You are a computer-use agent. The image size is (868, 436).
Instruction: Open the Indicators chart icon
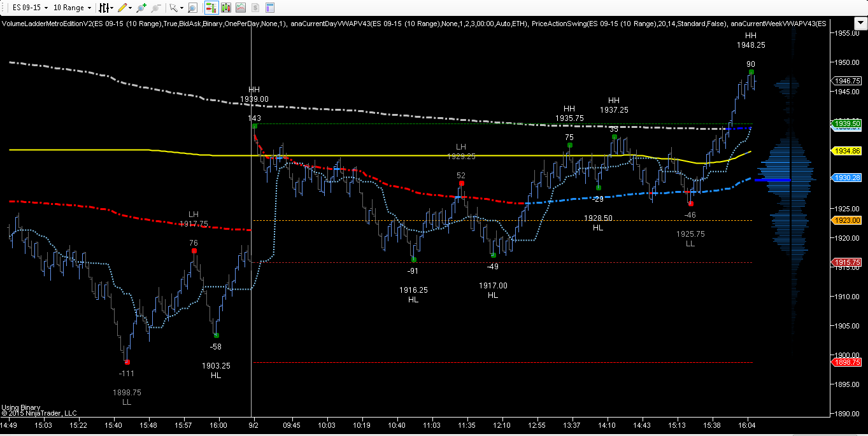[x=240, y=8]
